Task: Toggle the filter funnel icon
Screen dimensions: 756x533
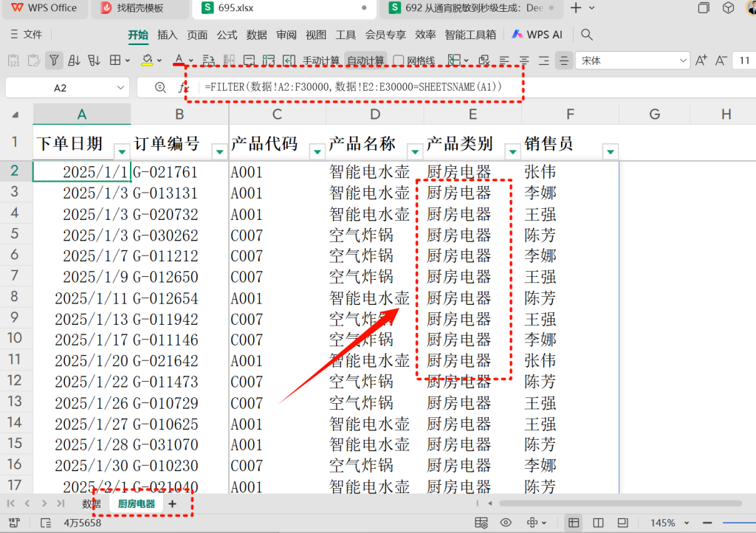Action: [54, 61]
